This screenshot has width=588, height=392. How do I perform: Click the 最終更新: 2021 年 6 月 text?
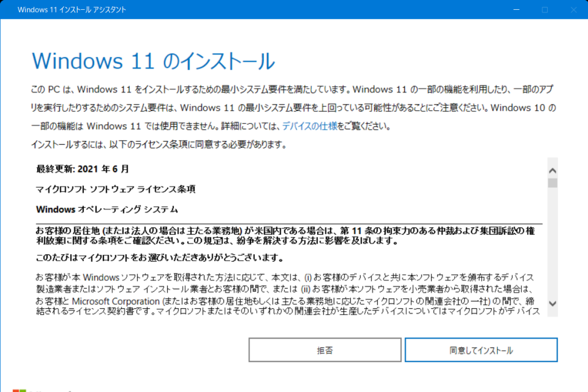coord(83,169)
